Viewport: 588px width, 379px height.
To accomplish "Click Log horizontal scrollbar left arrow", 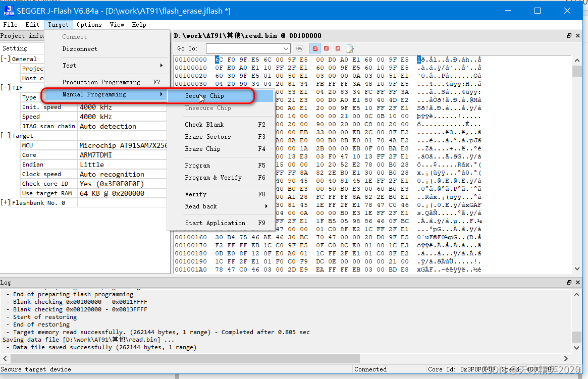I will click(5, 358).
